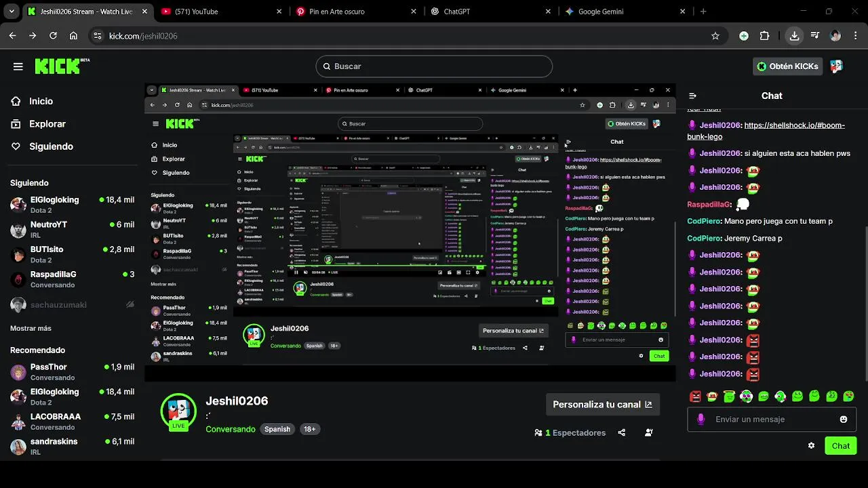The width and height of the screenshot is (868, 488).
Task: Open the browser Downloads icon
Action: (x=794, y=36)
